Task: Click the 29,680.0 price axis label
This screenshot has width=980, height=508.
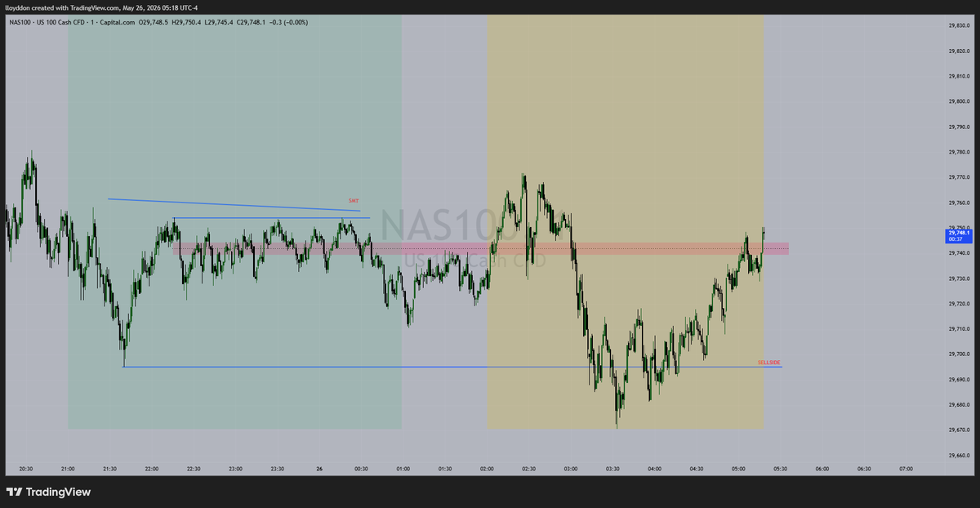Action: click(x=958, y=405)
